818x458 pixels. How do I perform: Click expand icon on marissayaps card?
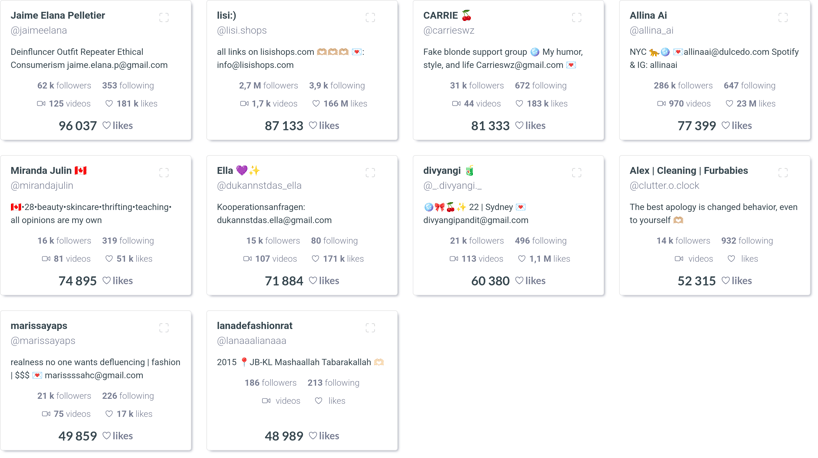point(164,328)
